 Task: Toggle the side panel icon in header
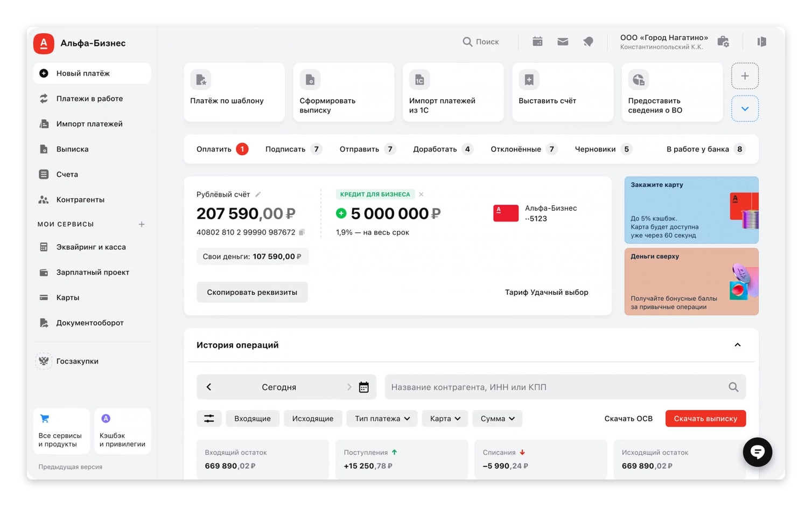pyautogui.click(x=761, y=41)
